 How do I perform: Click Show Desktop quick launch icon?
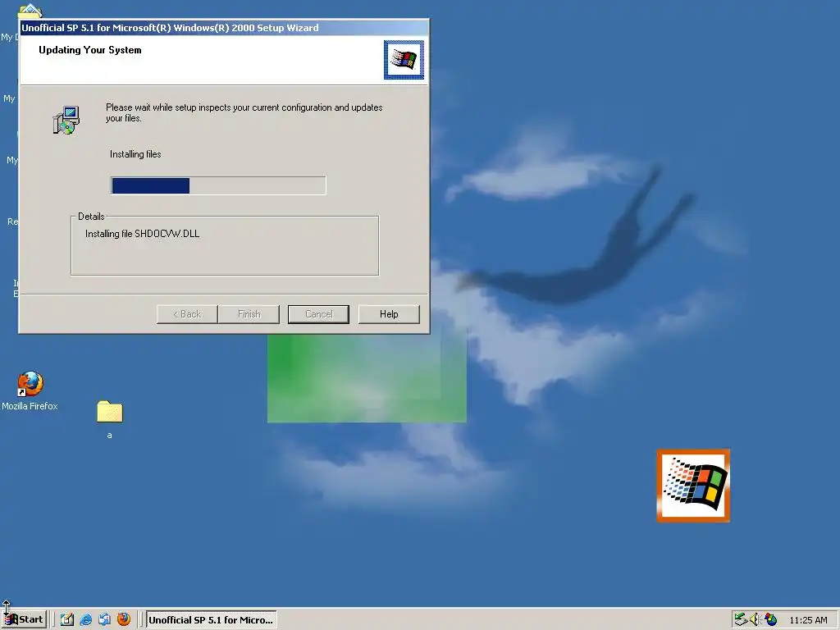point(67,619)
